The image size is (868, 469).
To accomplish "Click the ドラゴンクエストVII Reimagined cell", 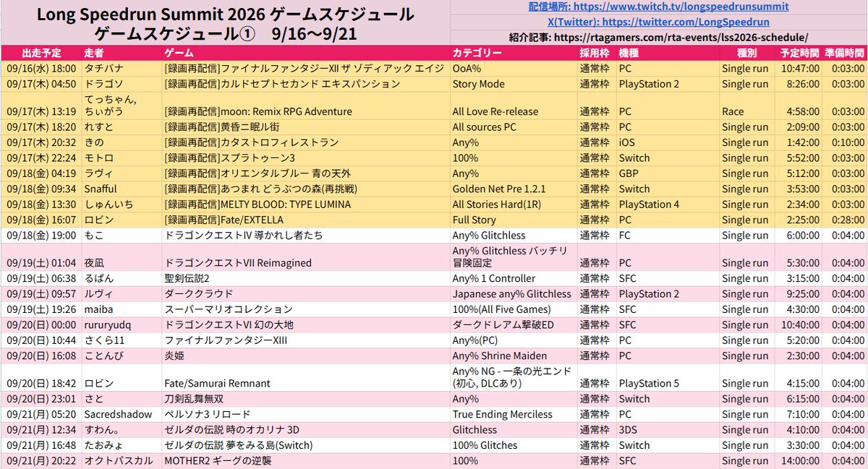I will [x=305, y=257].
